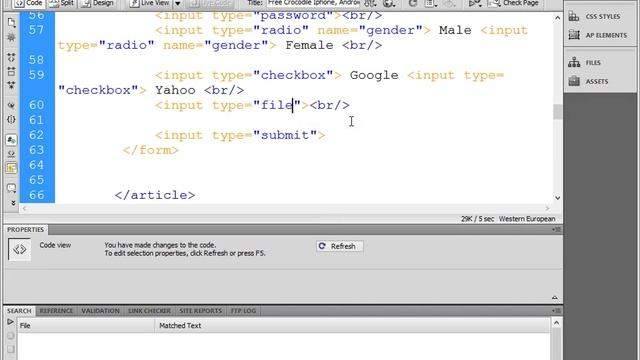
Task: Select the Link Checker tab
Action: point(149,311)
